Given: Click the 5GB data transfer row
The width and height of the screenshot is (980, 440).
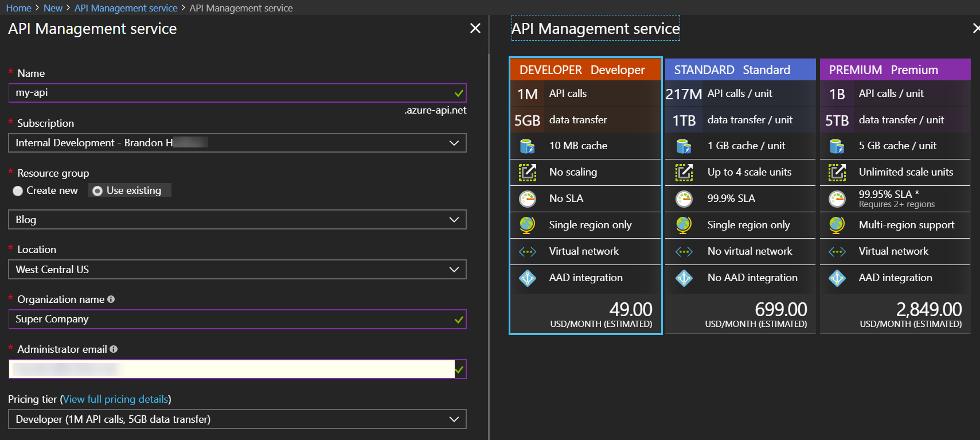Looking at the screenshot, I should (x=585, y=120).
